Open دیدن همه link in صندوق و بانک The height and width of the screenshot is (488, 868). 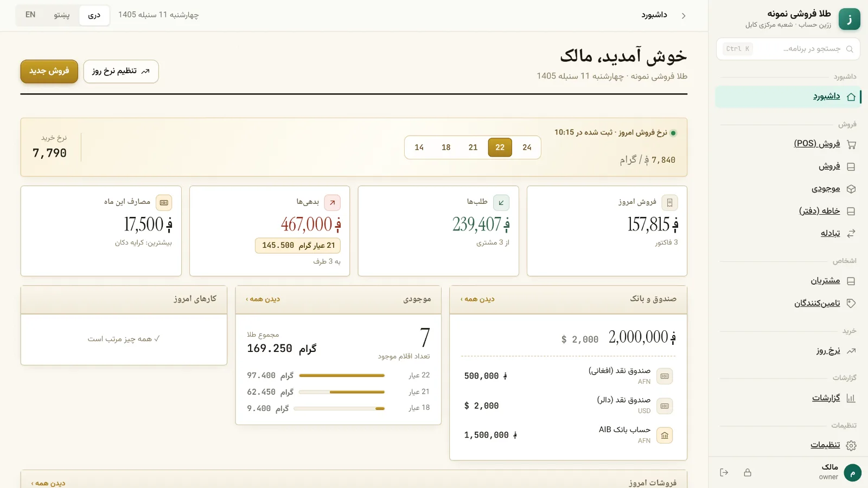click(x=477, y=299)
